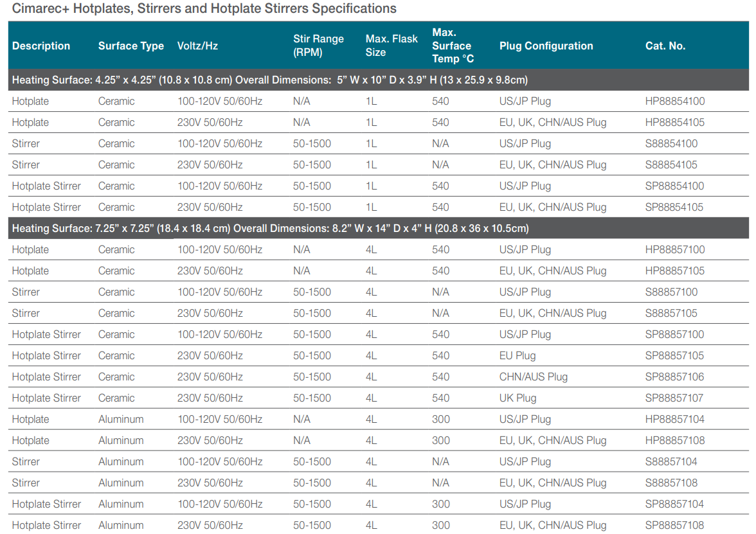Click catalog number SP88857104
Viewport: 756px width, 534px height.
point(674,504)
